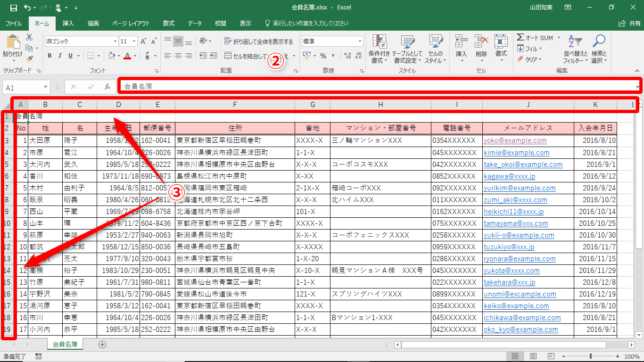Screen dimensions: 644x362
Task: Open the font size dropdown showing 11
Action: [x=134, y=41]
